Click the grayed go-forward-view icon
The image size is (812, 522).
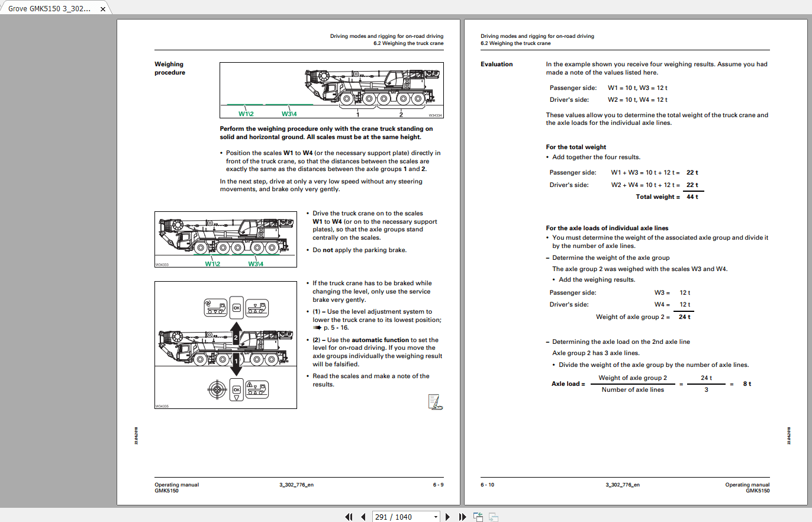coord(493,517)
